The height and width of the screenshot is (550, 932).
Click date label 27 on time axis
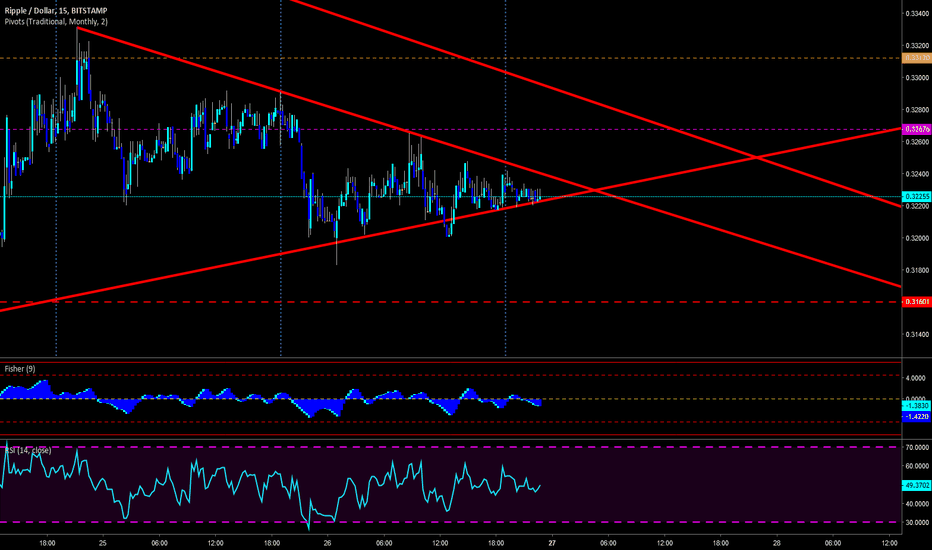coord(552,543)
